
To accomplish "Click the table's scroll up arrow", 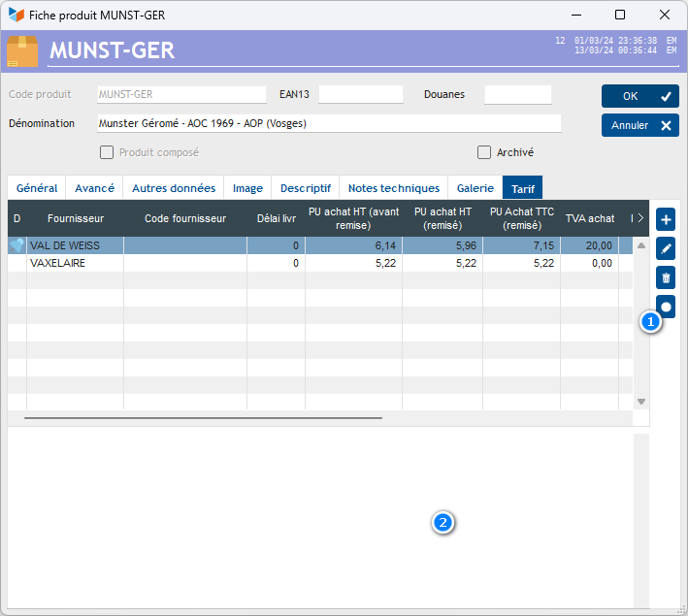I will point(640,246).
